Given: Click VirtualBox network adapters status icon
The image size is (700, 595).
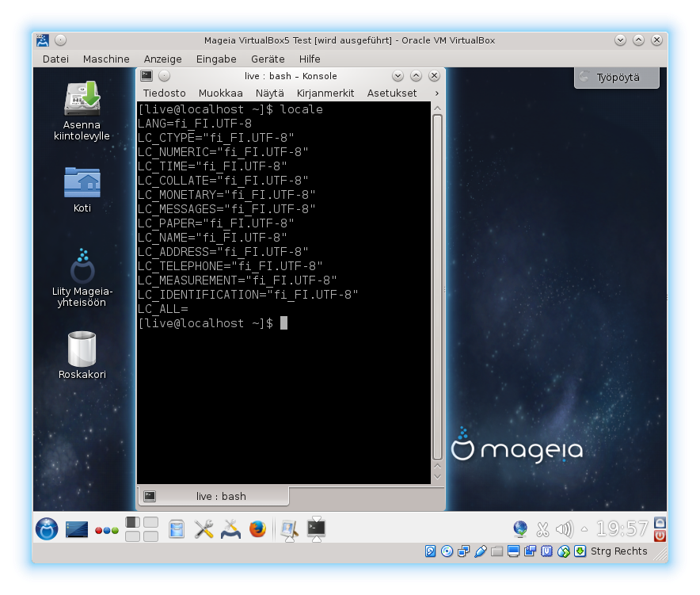Looking at the screenshot, I should [x=464, y=551].
